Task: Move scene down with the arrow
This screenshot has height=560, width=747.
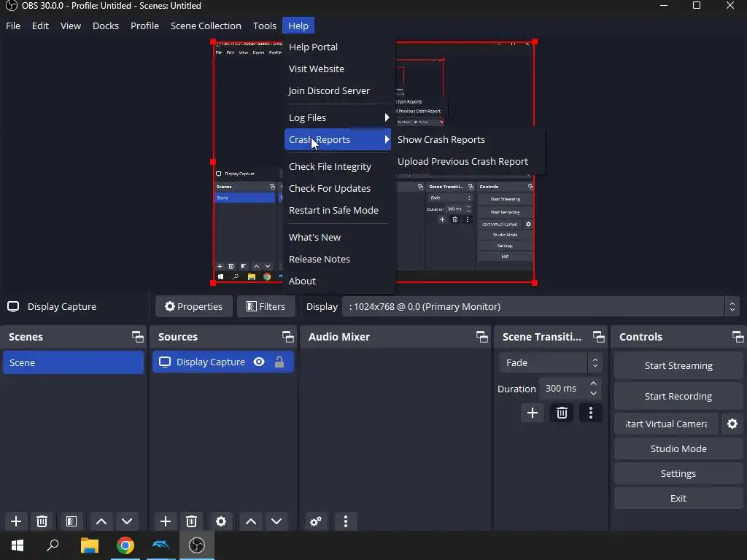Action: point(127,521)
